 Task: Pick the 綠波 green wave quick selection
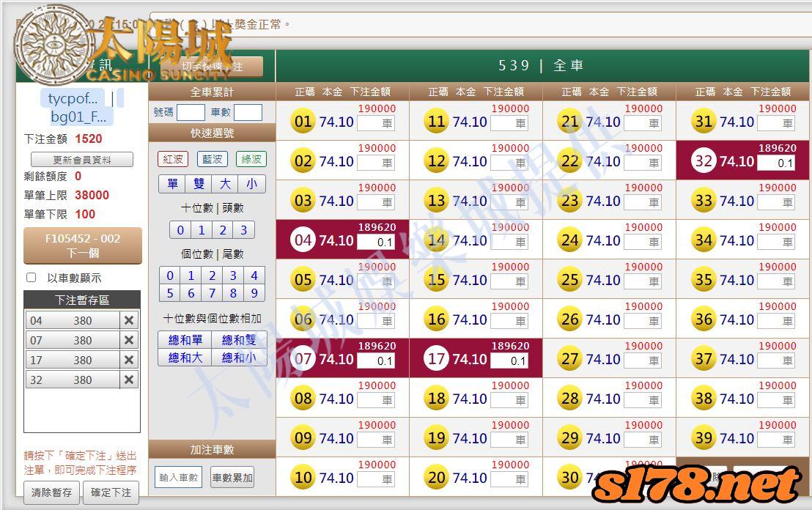click(251, 159)
